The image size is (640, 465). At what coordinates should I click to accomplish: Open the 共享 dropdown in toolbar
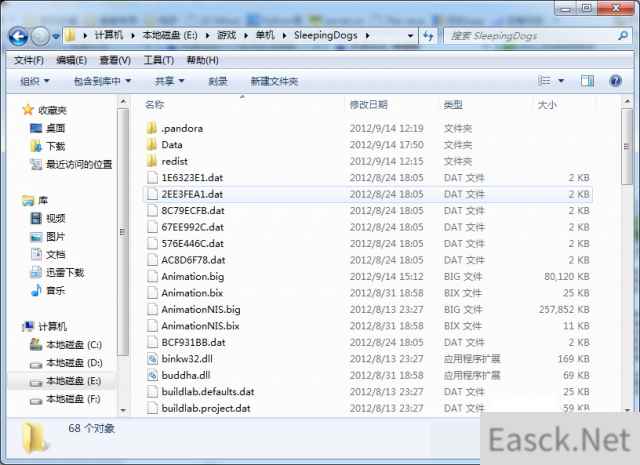[x=169, y=81]
